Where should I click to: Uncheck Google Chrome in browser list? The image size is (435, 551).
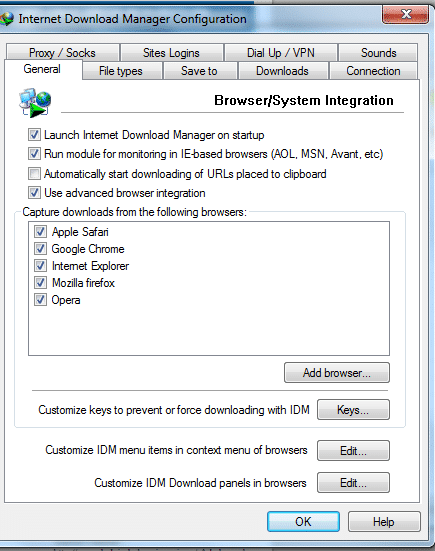(40, 249)
